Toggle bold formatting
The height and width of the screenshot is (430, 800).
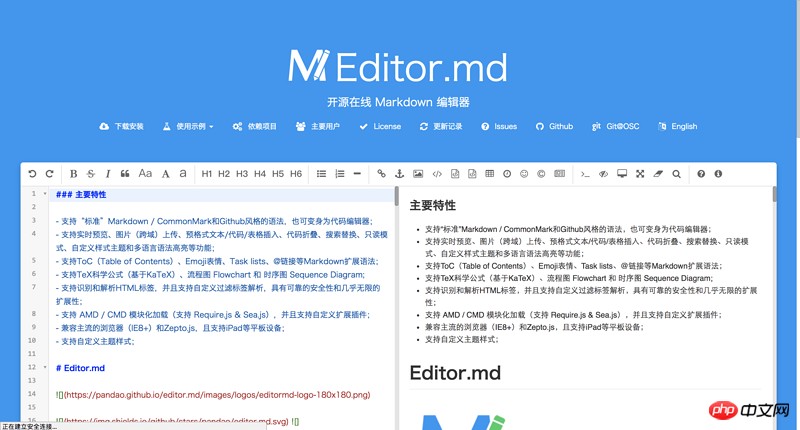[73, 173]
